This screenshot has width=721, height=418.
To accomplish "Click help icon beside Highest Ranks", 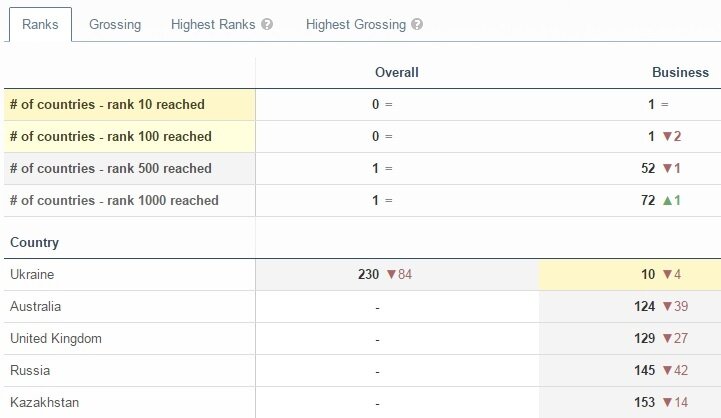I will (x=267, y=24).
